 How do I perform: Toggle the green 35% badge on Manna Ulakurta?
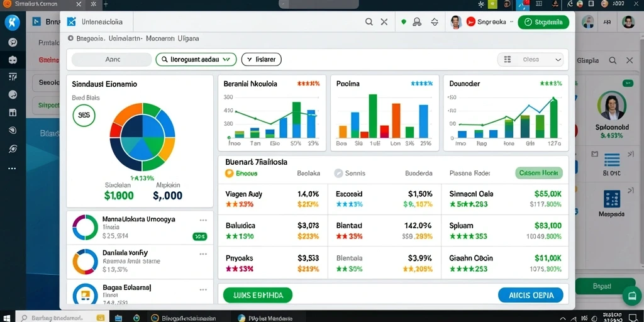(x=199, y=236)
